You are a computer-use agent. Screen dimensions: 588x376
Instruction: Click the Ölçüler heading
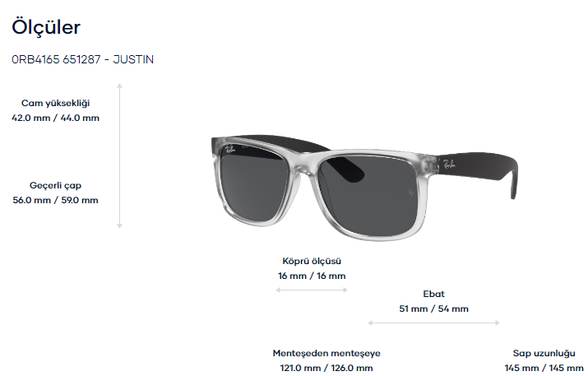pyautogui.click(x=46, y=27)
